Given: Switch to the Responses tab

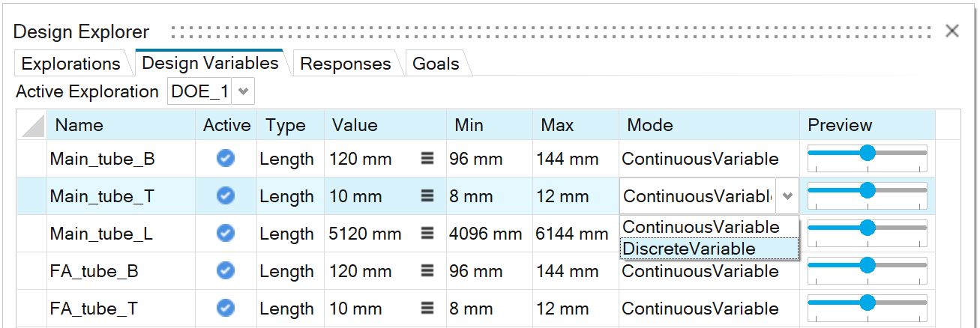Looking at the screenshot, I should coord(346,64).
